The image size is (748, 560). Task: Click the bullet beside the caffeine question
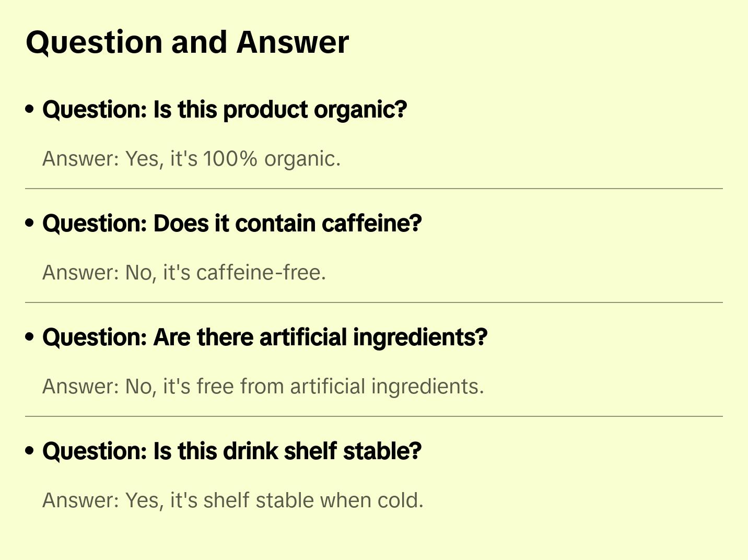[x=30, y=223]
